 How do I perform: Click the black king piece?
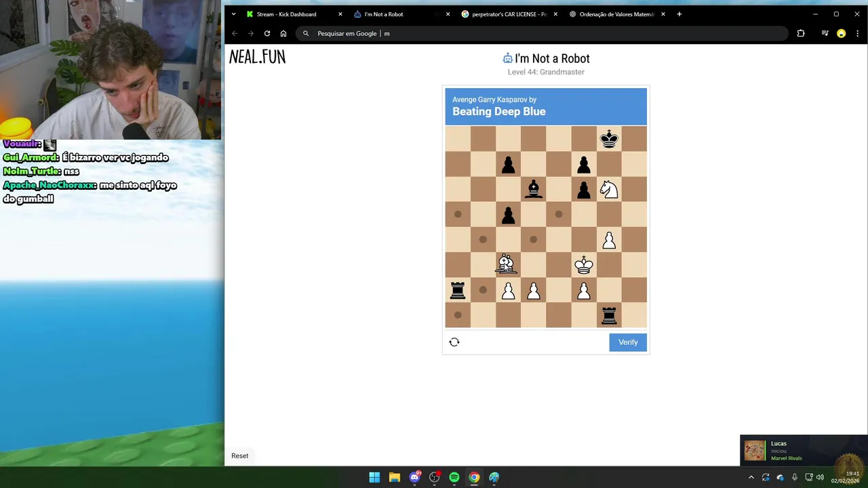point(609,139)
